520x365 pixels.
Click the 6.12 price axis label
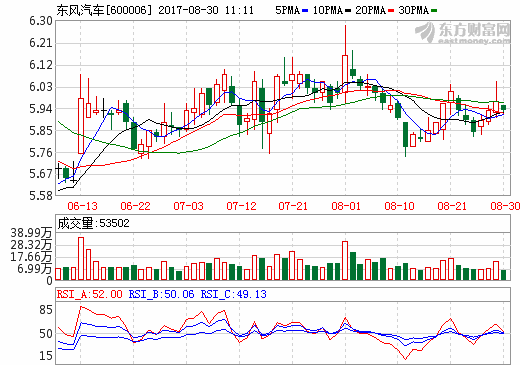click(41, 65)
